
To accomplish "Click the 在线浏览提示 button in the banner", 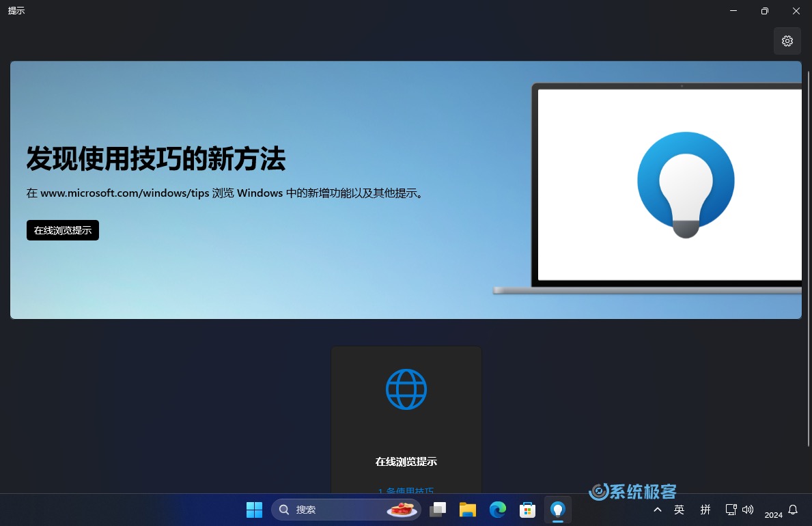I will coord(62,230).
